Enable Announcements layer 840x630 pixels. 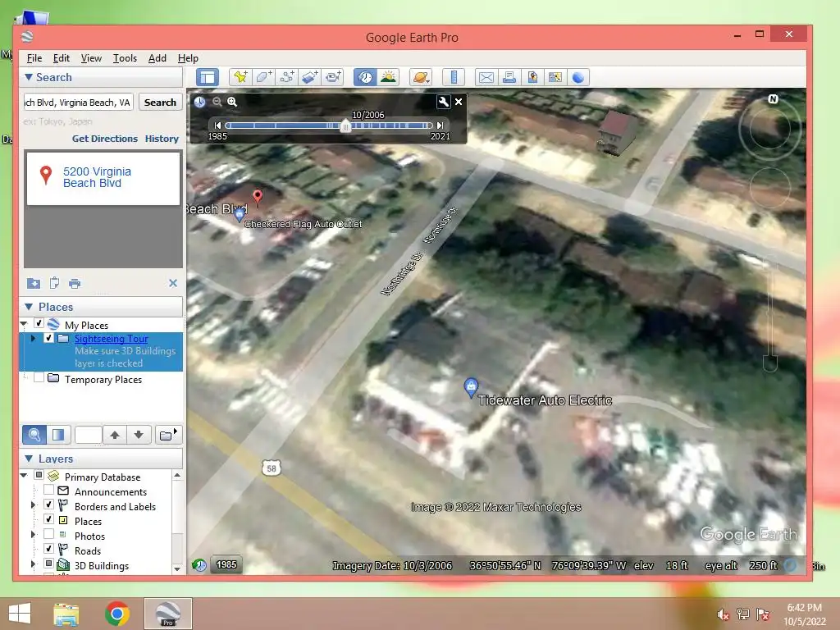point(48,490)
